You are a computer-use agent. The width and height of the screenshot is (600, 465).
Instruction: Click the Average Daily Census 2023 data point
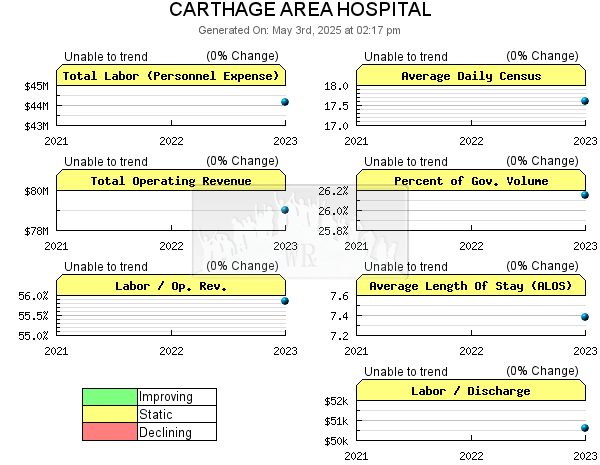click(x=585, y=101)
